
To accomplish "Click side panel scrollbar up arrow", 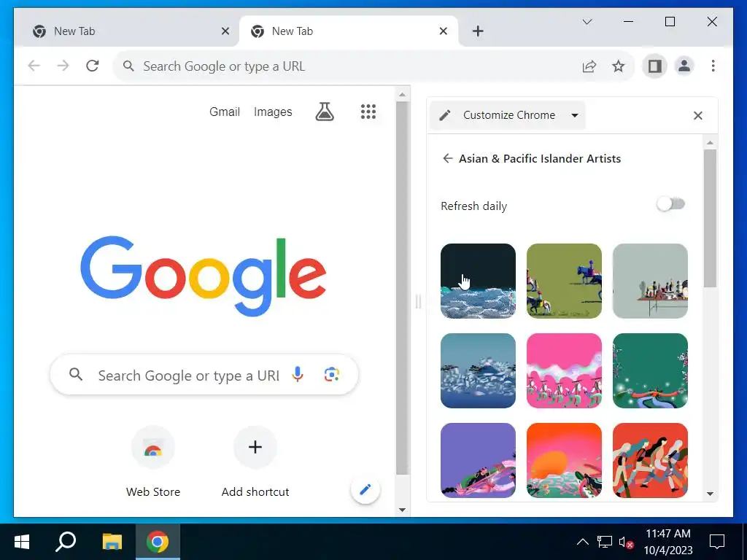I will [711, 142].
